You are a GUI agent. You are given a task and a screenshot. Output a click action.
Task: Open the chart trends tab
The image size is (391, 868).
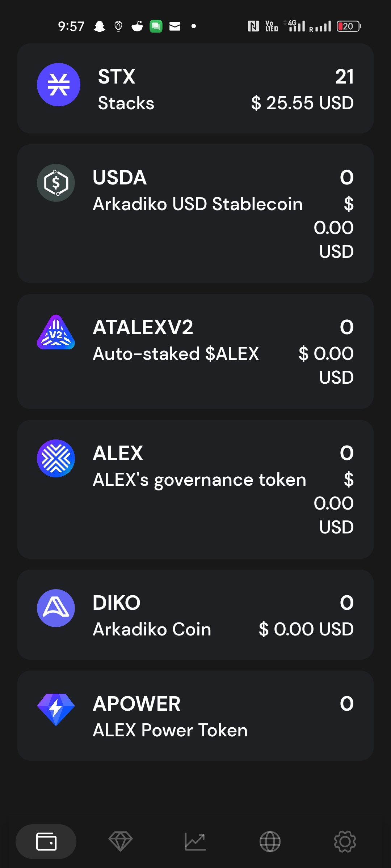(195, 842)
